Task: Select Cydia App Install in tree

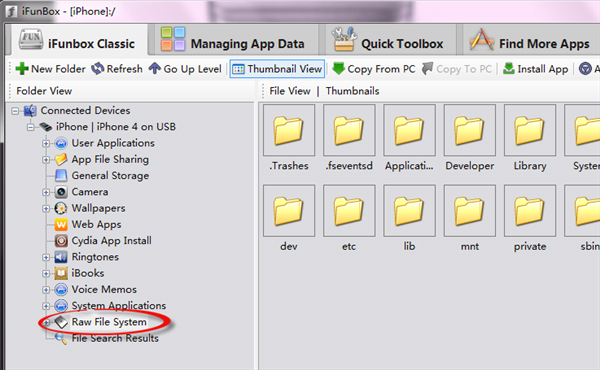Action: pos(111,241)
